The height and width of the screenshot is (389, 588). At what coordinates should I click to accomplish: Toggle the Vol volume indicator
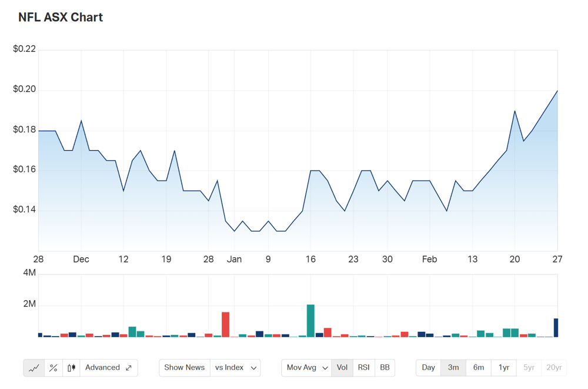tap(342, 367)
